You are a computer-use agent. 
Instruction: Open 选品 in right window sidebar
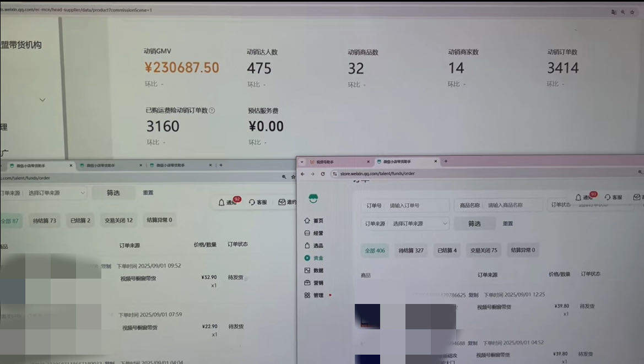click(x=314, y=246)
